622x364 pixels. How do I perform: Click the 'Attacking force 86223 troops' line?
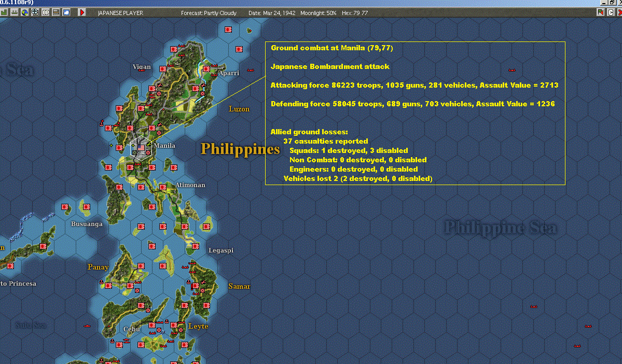414,85
